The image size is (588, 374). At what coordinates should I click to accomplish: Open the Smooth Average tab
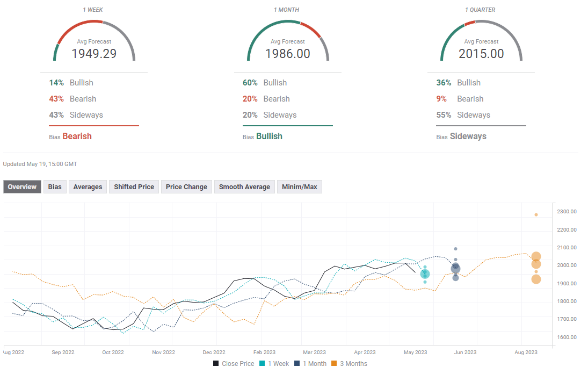pos(244,187)
